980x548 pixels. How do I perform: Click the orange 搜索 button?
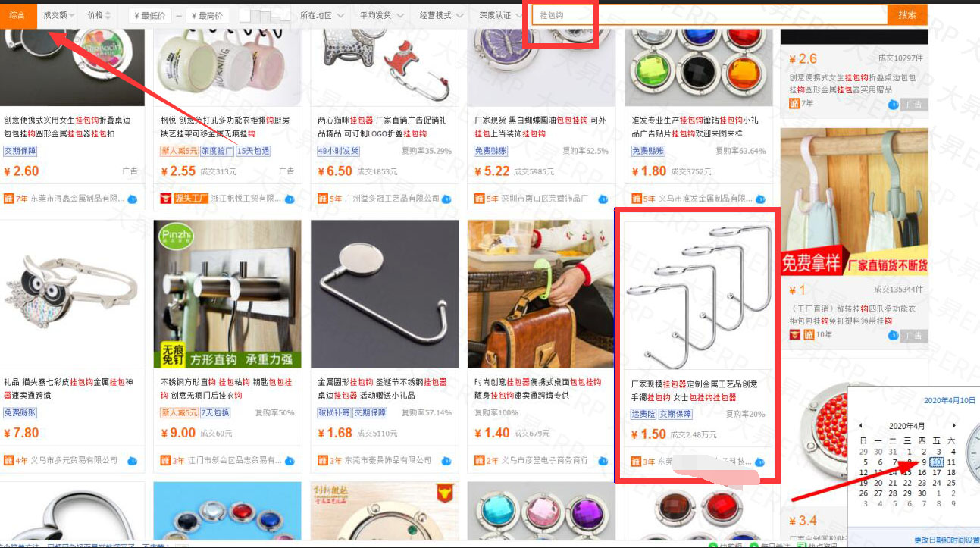coord(907,15)
